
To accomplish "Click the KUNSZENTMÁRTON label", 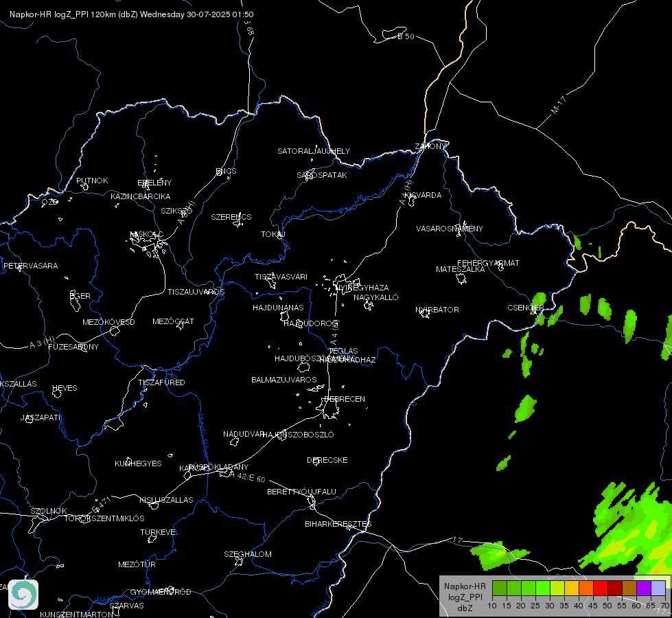I will 77,614.
